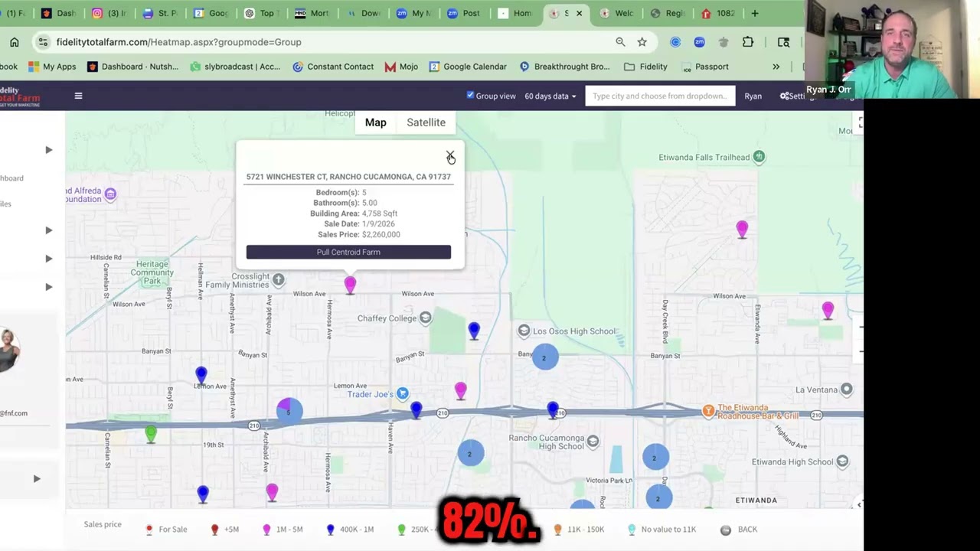This screenshot has width=980, height=551.
Task: Expand the third sidebar arrow
Action: (x=48, y=259)
